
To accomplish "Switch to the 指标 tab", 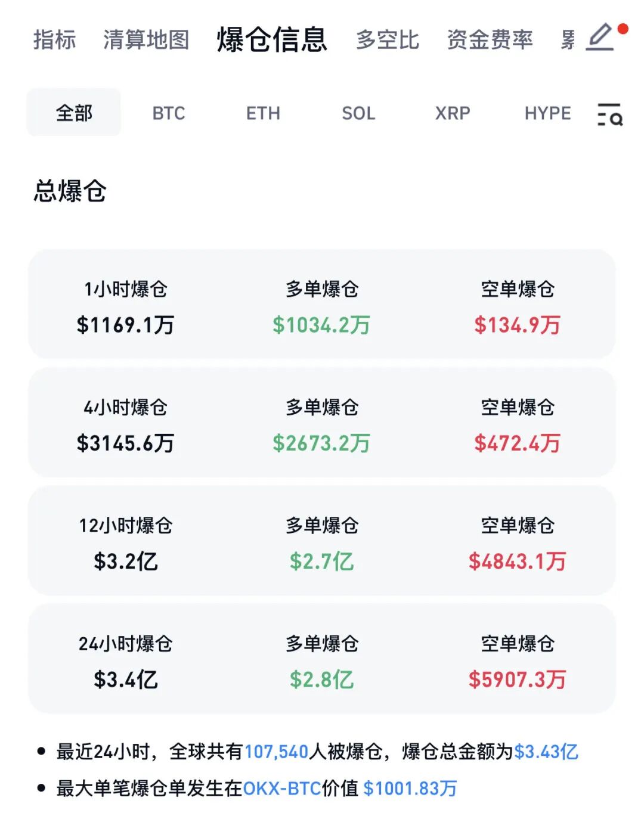I will (x=54, y=40).
